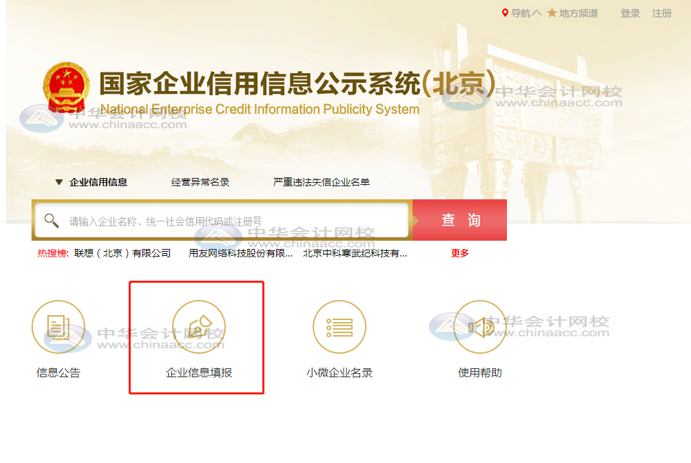691x463 pixels.
Task: Open the 小微企业名录 list icon
Action: [x=339, y=327]
